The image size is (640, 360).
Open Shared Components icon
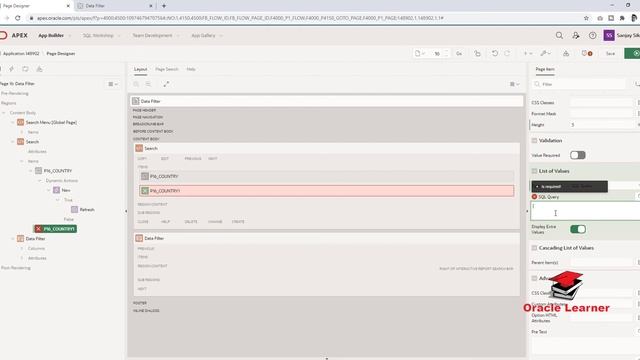point(566,53)
